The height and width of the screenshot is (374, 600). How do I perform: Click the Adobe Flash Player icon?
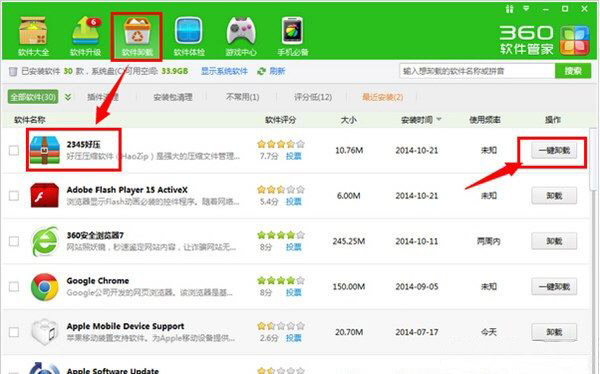tap(45, 195)
